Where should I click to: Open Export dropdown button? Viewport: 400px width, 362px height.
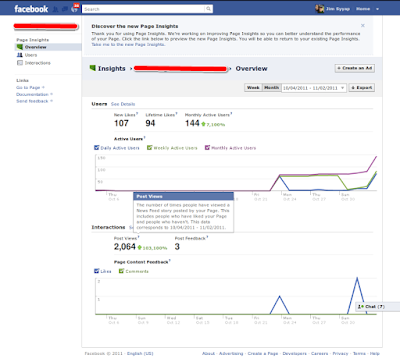tap(362, 88)
